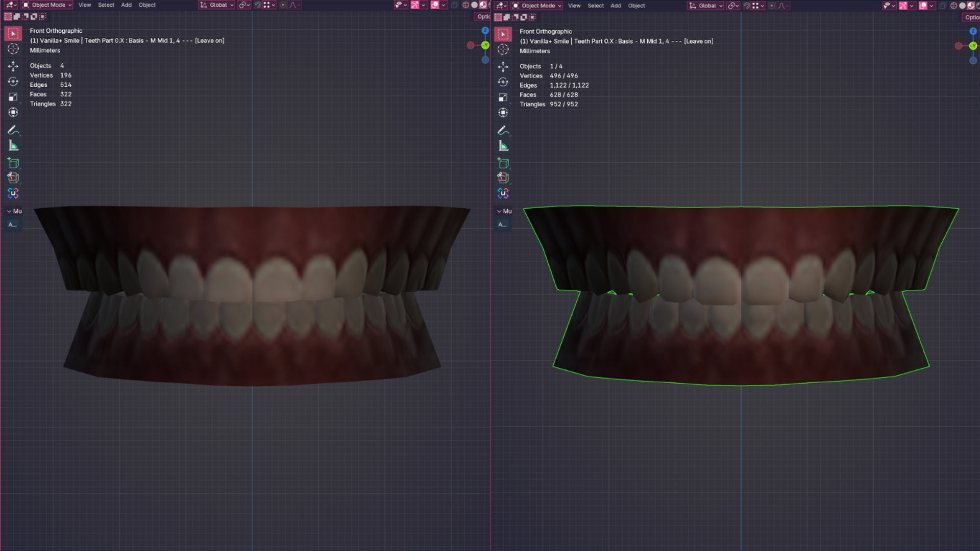980x551 pixels.
Task: Select the Select Box tool in left viewport
Action: [13, 34]
